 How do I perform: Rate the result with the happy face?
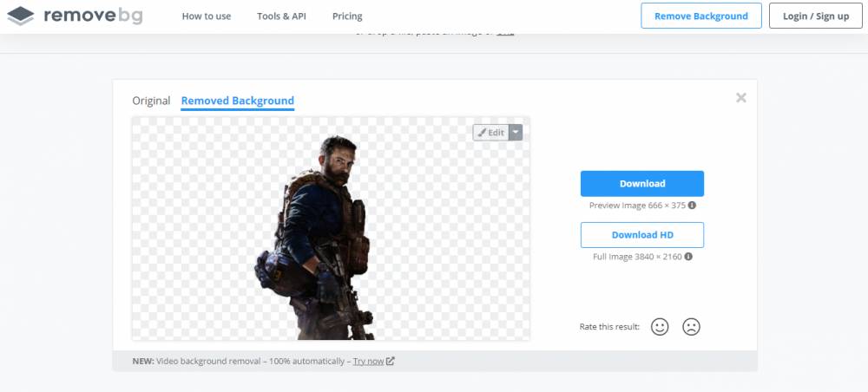point(660,327)
